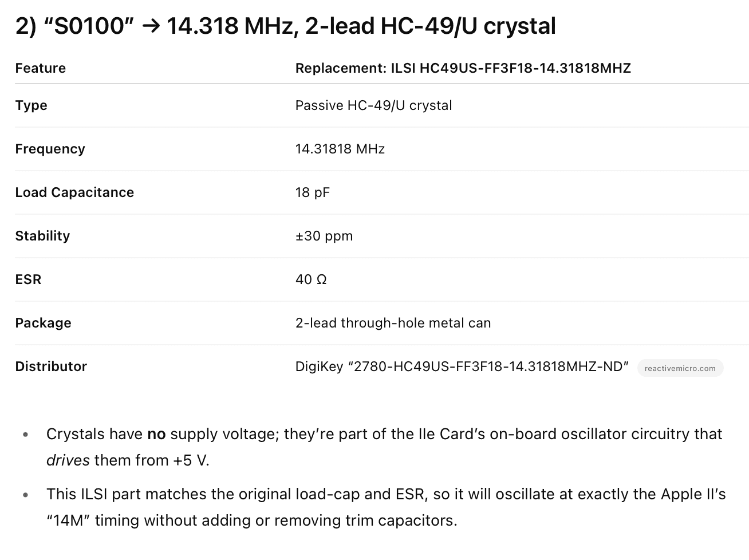Click the Stability row label
This screenshot has width=749, height=560.
(42, 236)
